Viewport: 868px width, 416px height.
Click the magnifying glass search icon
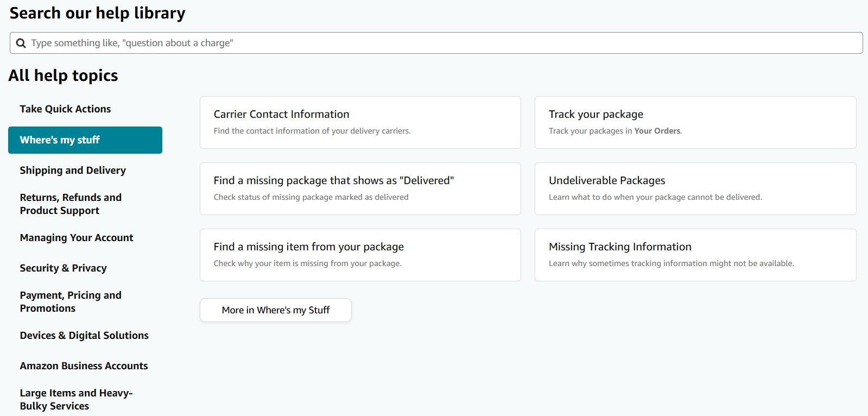point(21,43)
